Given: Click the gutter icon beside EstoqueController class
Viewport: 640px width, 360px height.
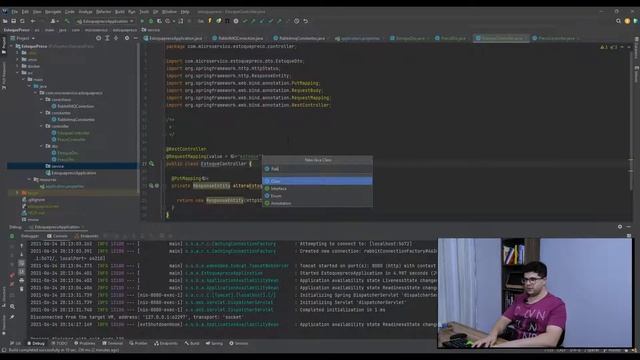Looking at the screenshot, I should click(x=151, y=164).
